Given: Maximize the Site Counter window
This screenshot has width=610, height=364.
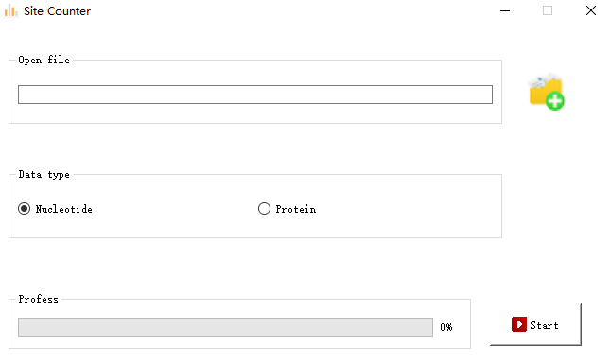Looking at the screenshot, I should [x=548, y=11].
